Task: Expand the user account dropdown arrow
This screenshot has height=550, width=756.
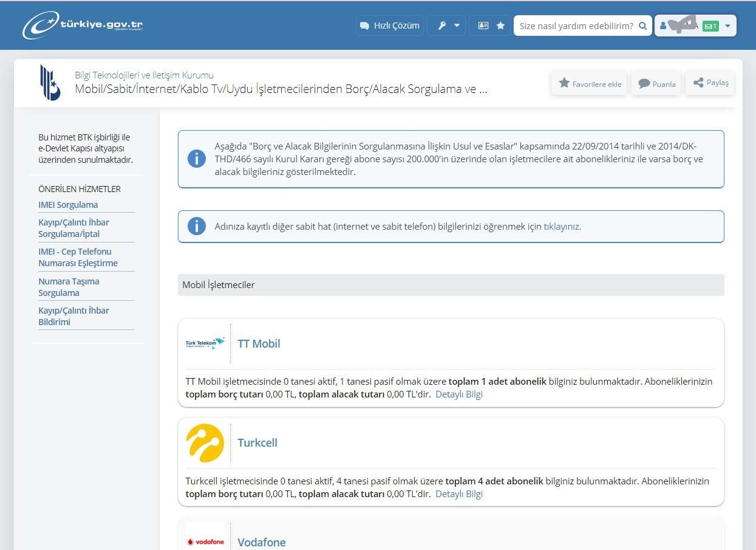Action: (x=728, y=26)
